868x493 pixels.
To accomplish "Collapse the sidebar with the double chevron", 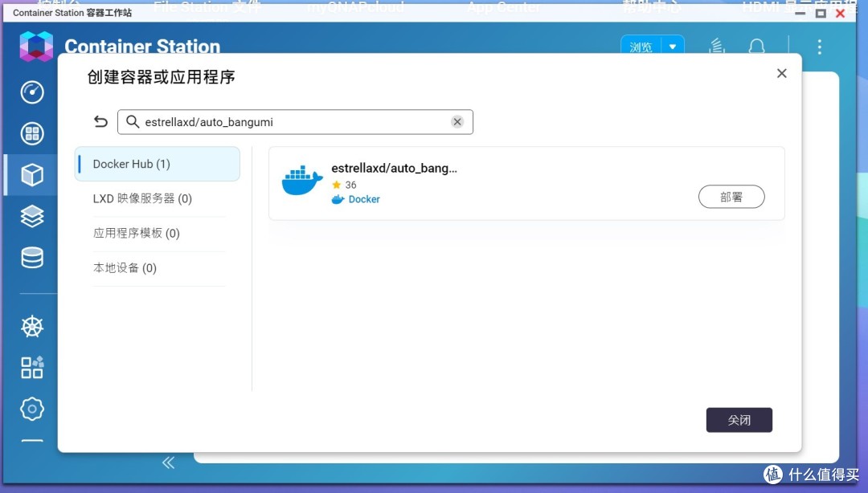I will pos(168,462).
